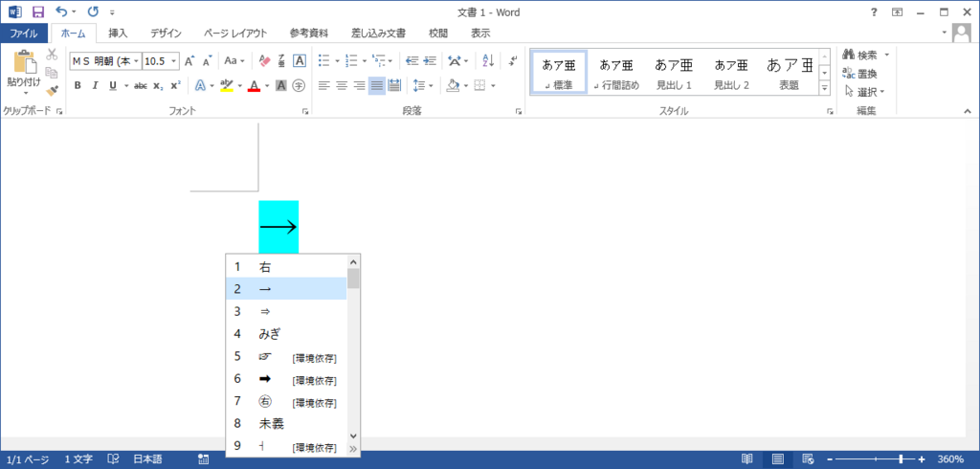This screenshot has height=469, width=980.
Task: Switch to the 挿入 (Insert) tab
Action: coord(118,33)
